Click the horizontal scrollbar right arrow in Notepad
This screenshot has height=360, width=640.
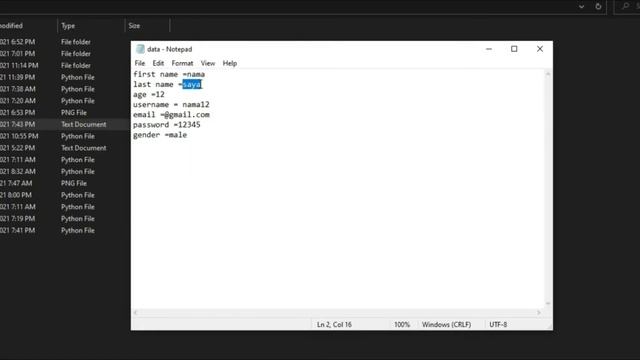coord(539,313)
